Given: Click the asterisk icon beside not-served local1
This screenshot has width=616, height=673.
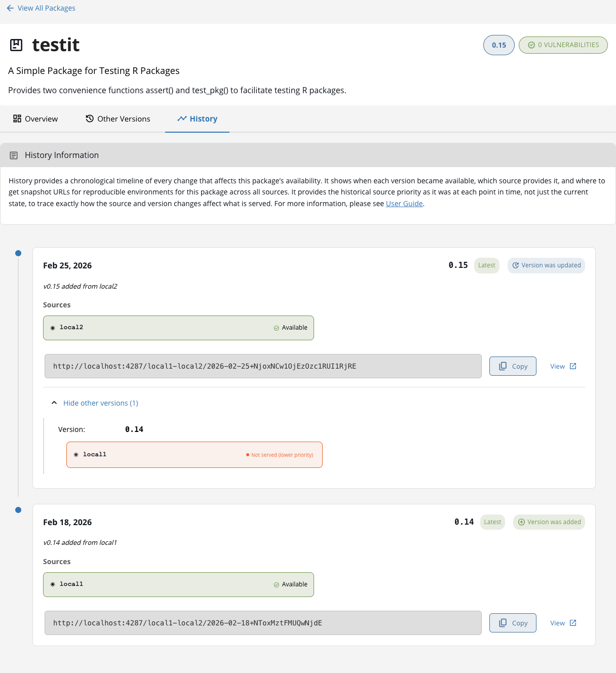Looking at the screenshot, I should [76, 455].
